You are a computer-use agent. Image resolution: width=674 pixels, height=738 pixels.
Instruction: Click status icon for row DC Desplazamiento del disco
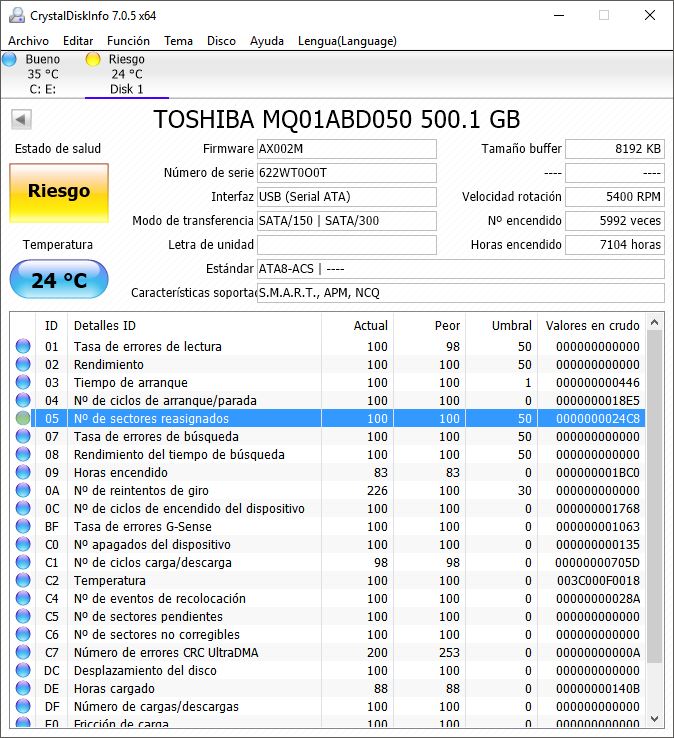23,670
